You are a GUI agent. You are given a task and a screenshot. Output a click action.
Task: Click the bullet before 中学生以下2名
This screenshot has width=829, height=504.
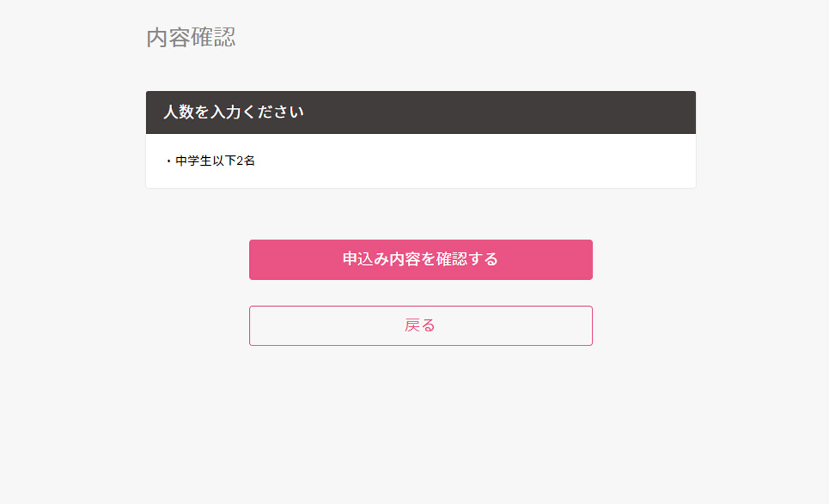pyautogui.click(x=169, y=161)
